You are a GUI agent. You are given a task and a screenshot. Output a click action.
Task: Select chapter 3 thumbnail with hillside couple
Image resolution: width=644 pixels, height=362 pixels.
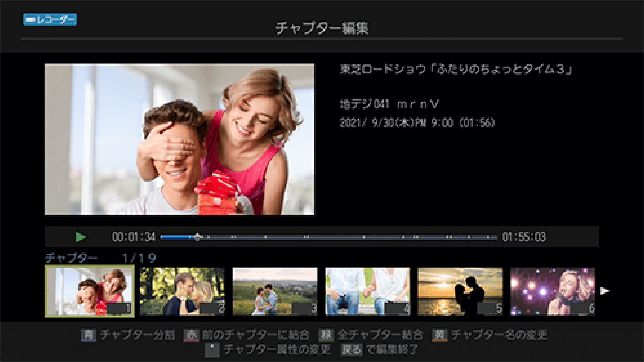click(x=275, y=291)
